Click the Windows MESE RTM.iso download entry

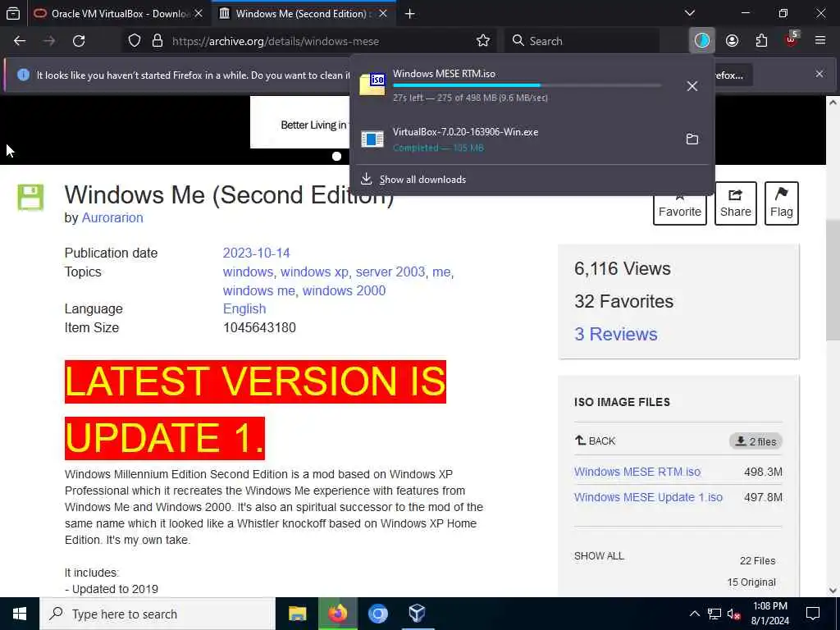pos(532,85)
